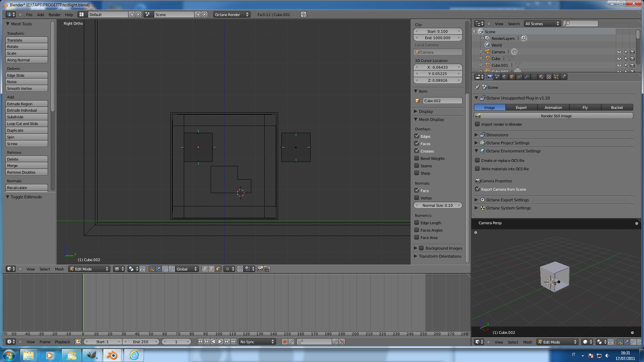Image resolution: width=644 pixels, height=362 pixels.
Task: Enable the Bevel Weights overlay
Action: [417, 158]
